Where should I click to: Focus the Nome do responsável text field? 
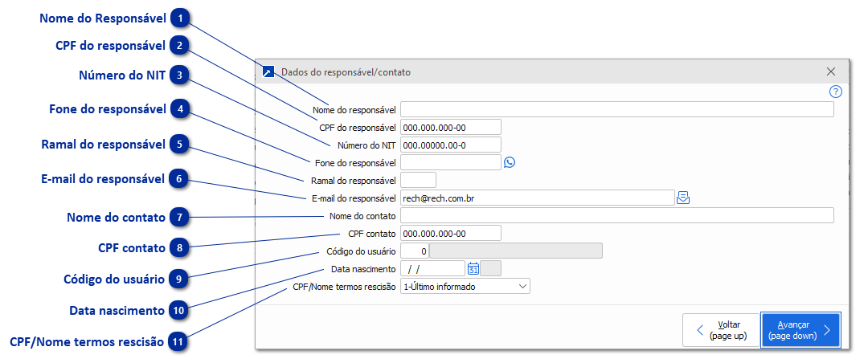pyautogui.click(x=616, y=109)
